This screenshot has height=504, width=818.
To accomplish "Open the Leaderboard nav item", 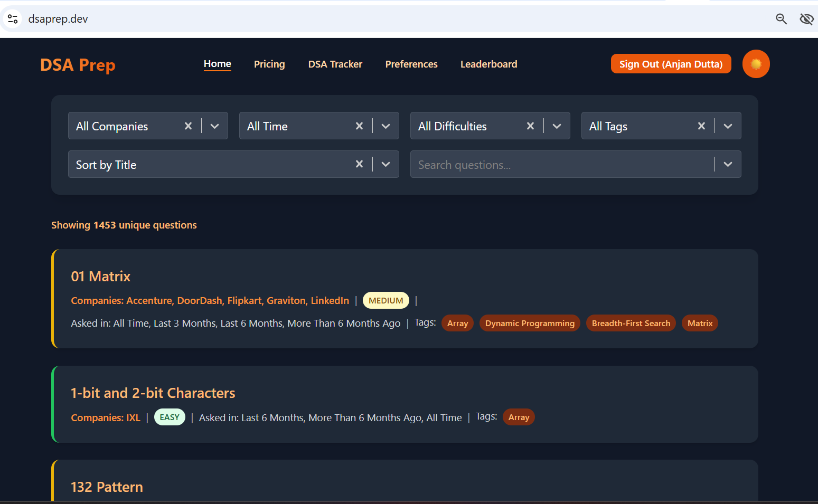I will click(x=488, y=64).
